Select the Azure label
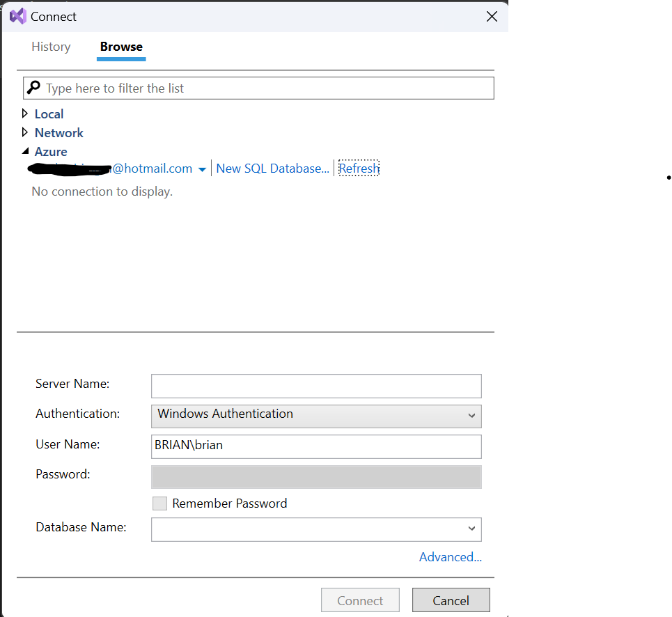The width and height of the screenshot is (672, 617). tap(51, 152)
